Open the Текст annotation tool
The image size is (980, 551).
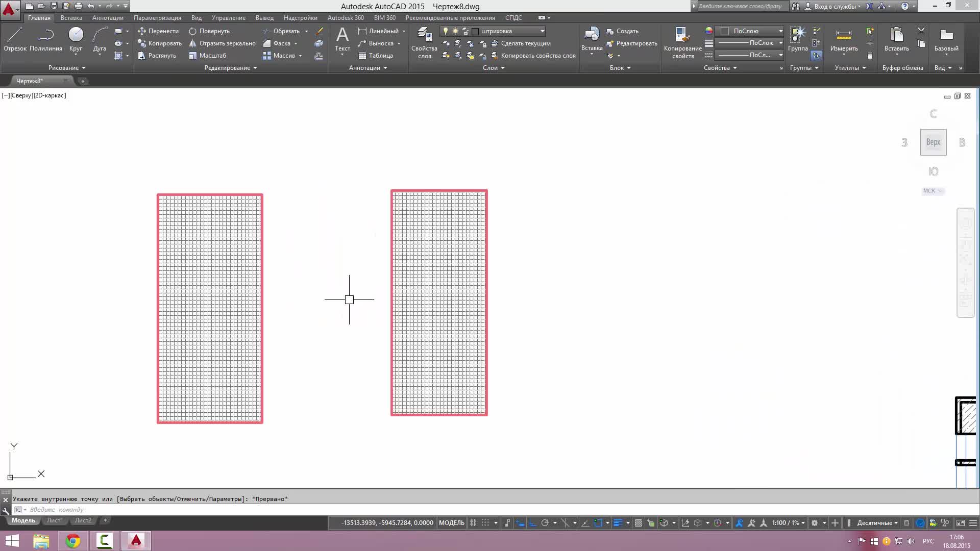[342, 40]
